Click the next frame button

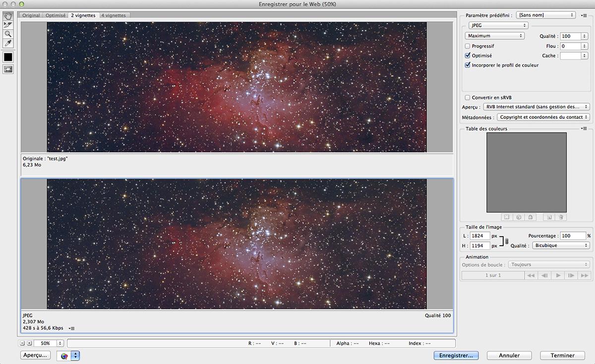coord(571,275)
